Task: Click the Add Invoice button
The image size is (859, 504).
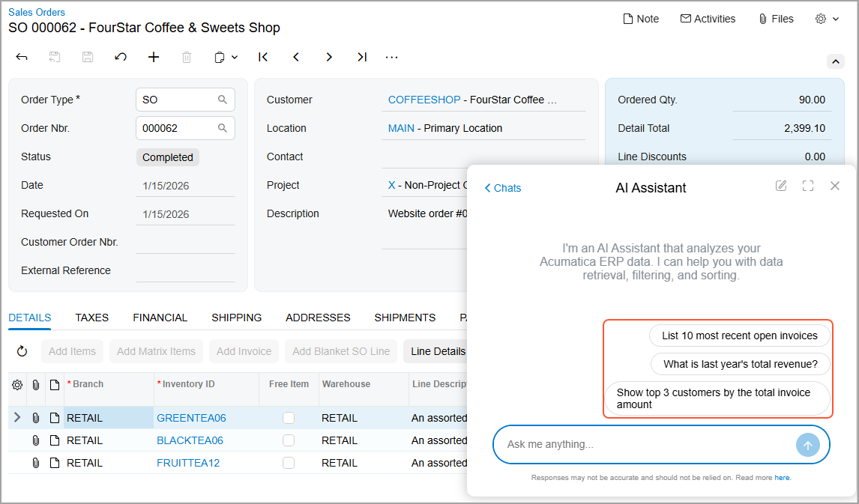Action: point(244,351)
